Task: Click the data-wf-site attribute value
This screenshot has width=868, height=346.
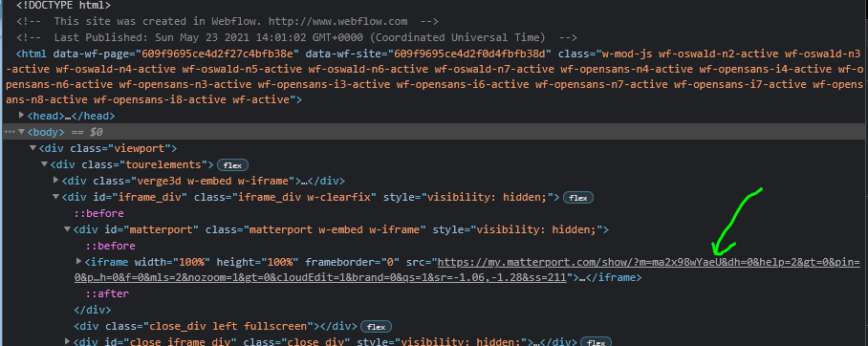Action: click(470, 54)
